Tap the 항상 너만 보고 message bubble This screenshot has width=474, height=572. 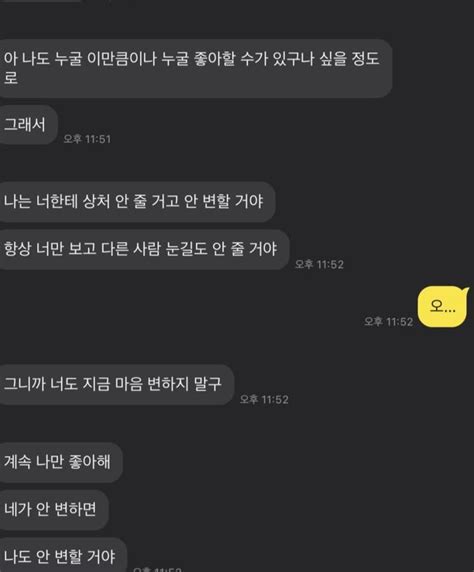pyautogui.click(x=144, y=249)
